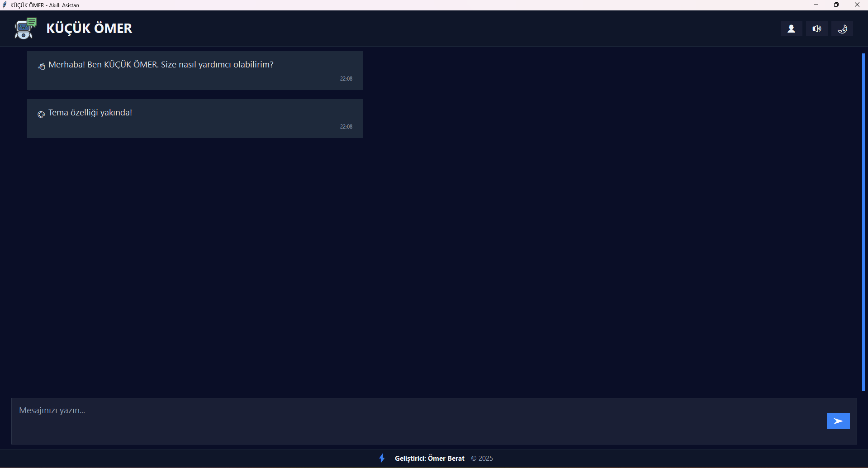868x468 pixels.
Task: Click the 'Geliştirici: Ömer Berat' footer text
Action: 429,458
